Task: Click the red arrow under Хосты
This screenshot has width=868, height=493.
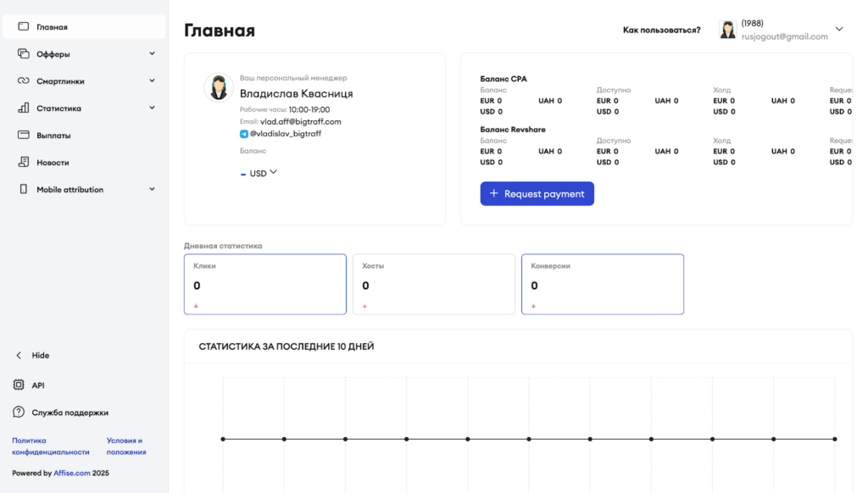Action: 364,306
